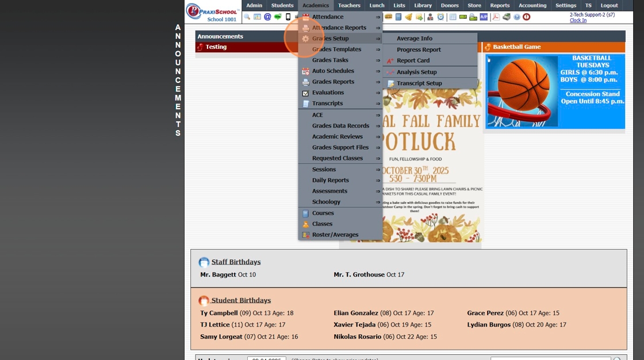This screenshot has width=644, height=360.
Task: Open the cash register toolbar icon
Action: coord(507,17)
